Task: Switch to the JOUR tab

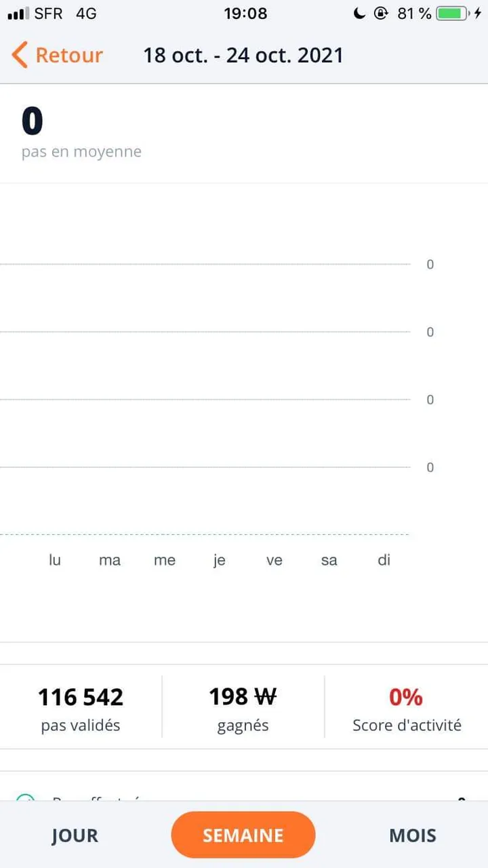Action: pos(75,835)
